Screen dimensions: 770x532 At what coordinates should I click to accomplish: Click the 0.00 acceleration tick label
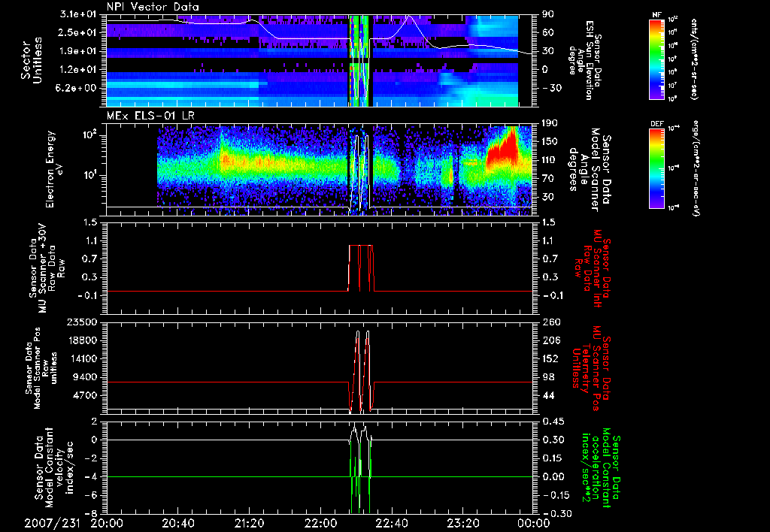tap(553, 476)
